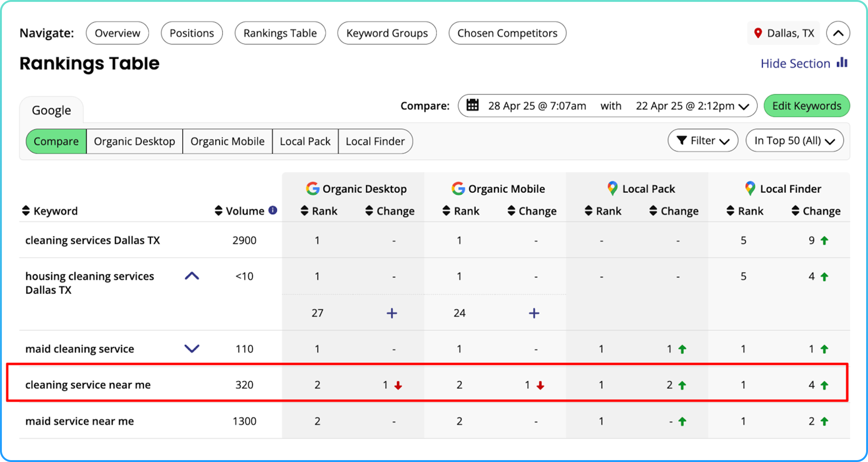Image resolution: width=868 pixels, height=462 pixels.
Task: Open In Top 50 (All) dropdown
Action: (x=794, y=141)
